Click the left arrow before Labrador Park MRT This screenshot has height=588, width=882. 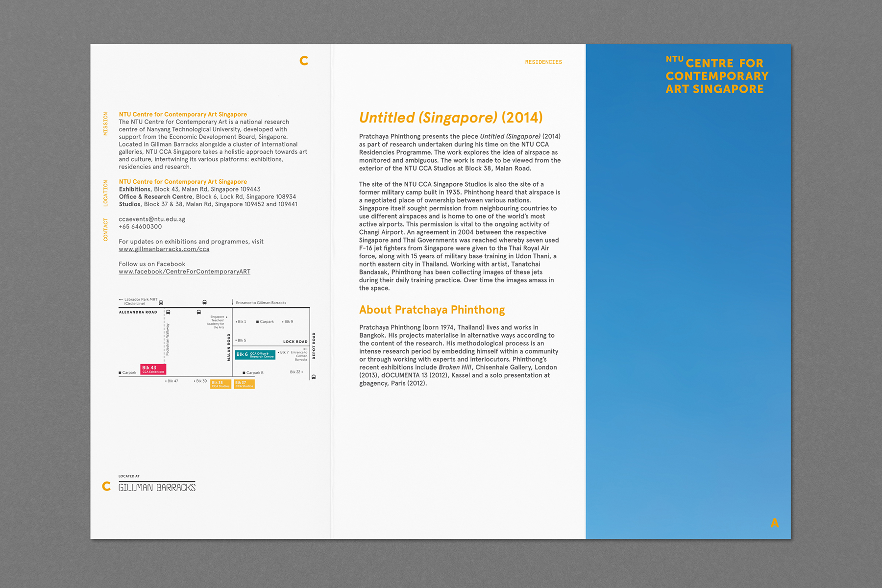point(121,299)
